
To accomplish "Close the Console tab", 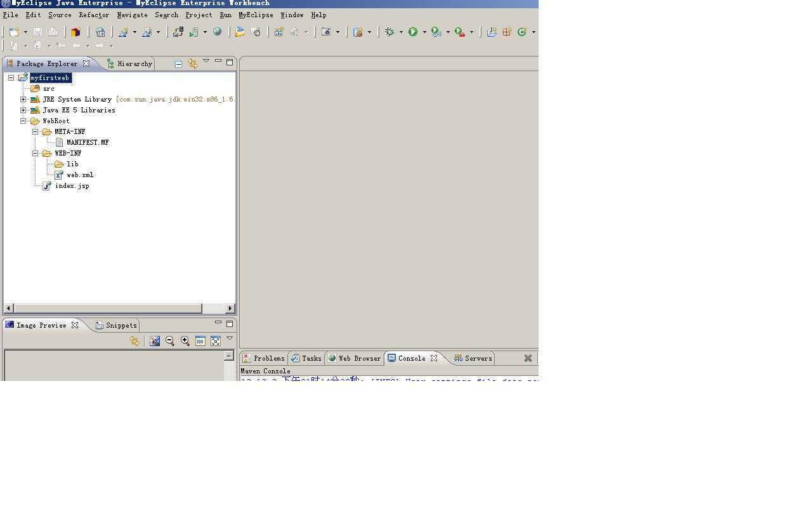I will coord(434,358).
